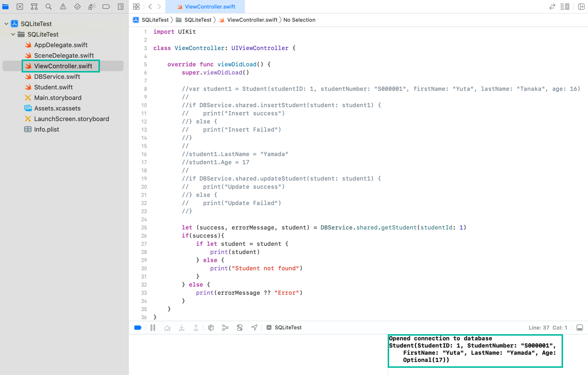Pause program execution
Viewport: 588px width, 375px height.
point(153,327)
